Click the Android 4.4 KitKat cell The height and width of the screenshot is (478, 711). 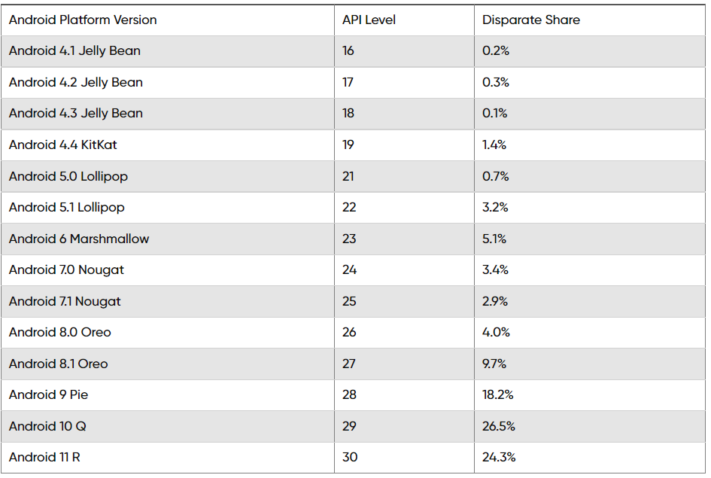(x=168, y=145)
